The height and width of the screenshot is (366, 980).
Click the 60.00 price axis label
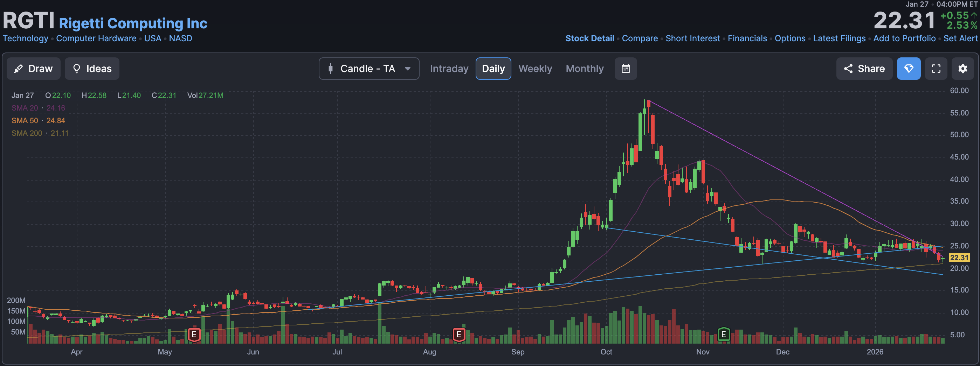tap(959, 91)
